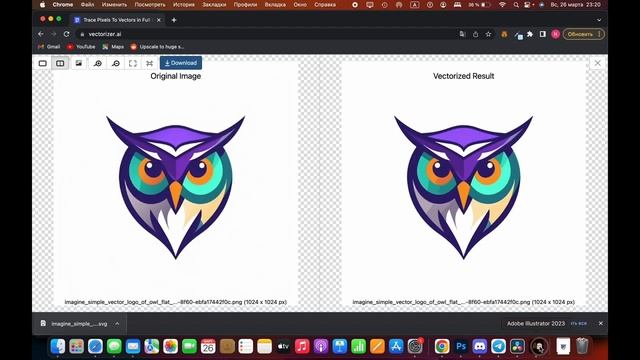Open the YouTube bookmark
The image size is (640, 360).
click(x=81, y=47)
